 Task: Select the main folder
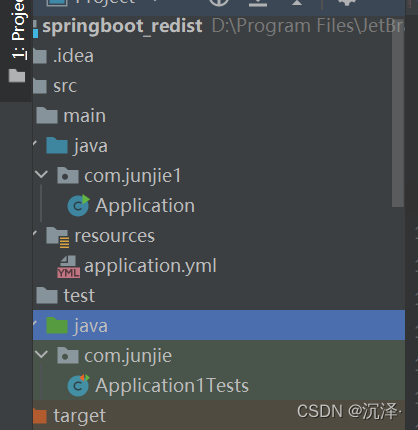tap(85, 116)
